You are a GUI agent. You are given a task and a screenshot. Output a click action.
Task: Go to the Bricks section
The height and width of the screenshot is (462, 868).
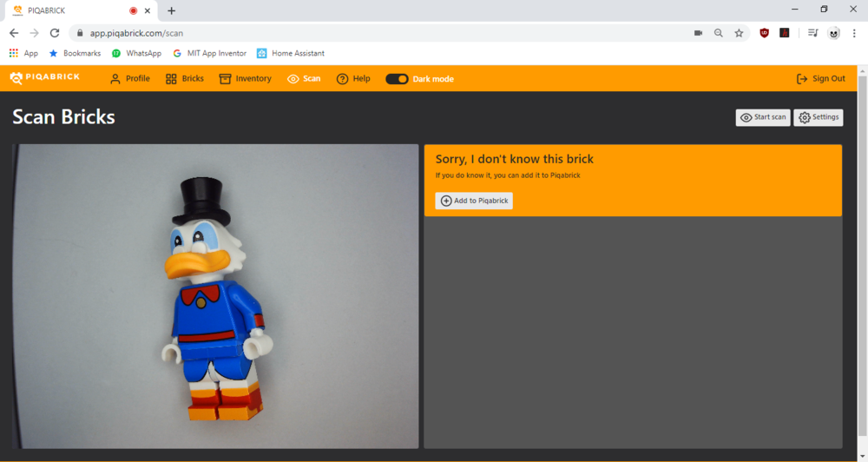click(185, 79)
